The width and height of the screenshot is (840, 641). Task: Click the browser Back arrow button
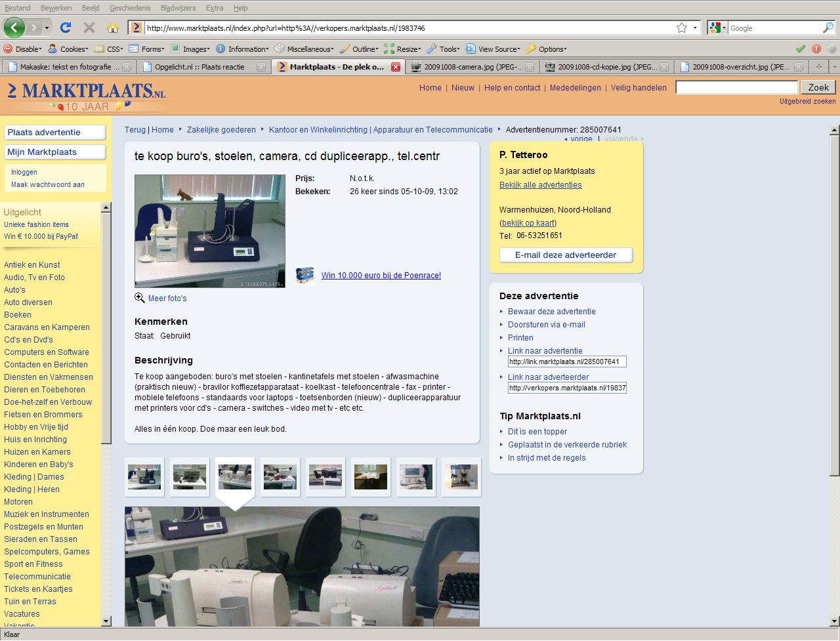click(x=14, y=28)
